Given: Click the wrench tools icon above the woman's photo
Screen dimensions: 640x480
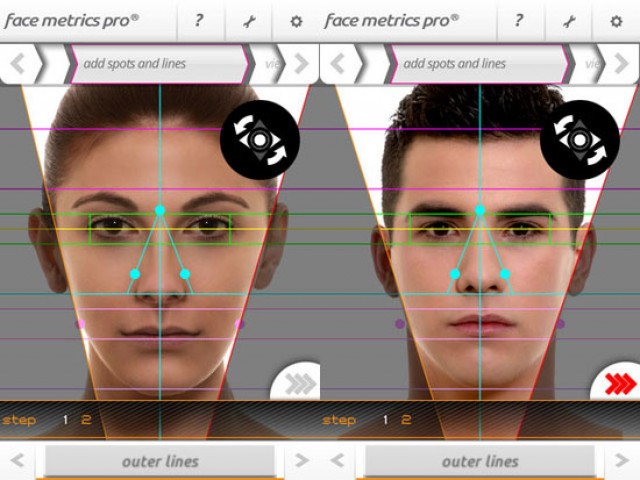Looking at the screenshot, I should pyautogui.click(x=249, y=21).
